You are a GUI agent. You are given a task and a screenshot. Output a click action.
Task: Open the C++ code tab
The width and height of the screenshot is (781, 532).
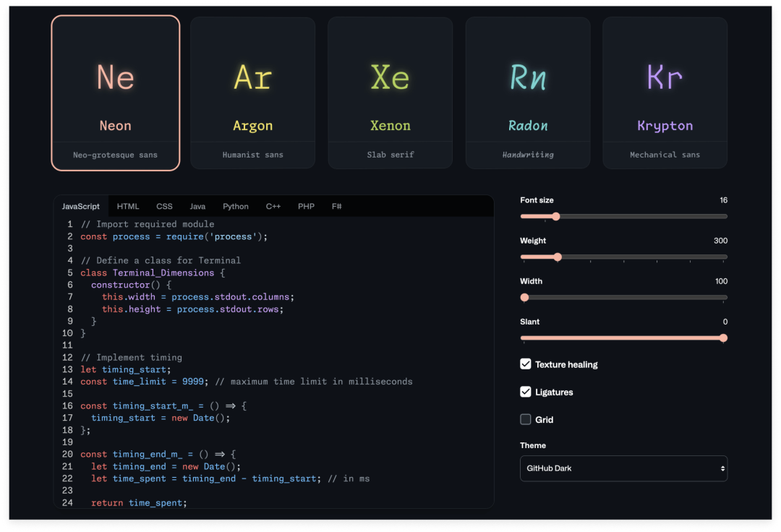coord(273,206)
